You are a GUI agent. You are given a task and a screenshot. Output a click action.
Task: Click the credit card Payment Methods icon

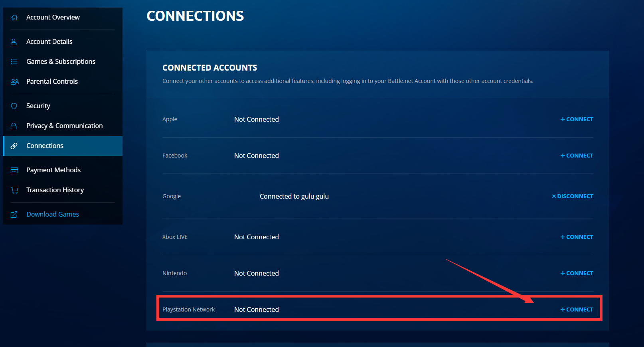[x=14, y=170]
